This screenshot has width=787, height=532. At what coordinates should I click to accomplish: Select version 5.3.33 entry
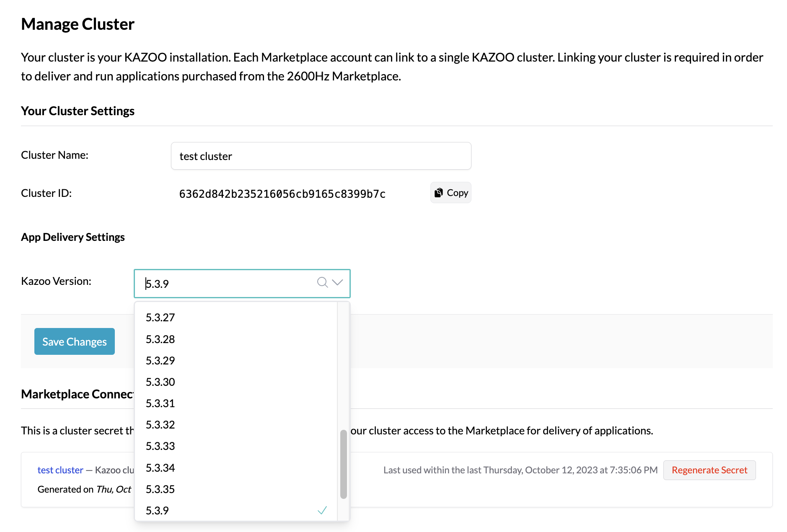(236, 446)
